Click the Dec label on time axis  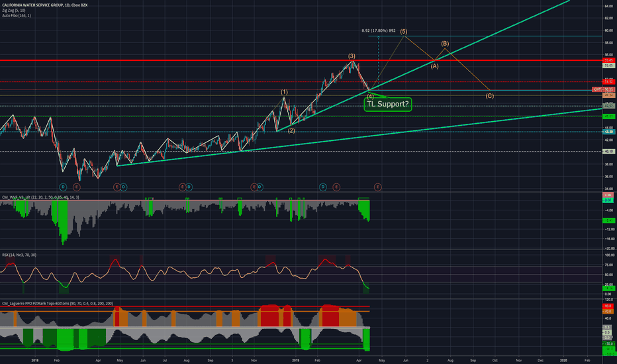[x=541, y=360]
